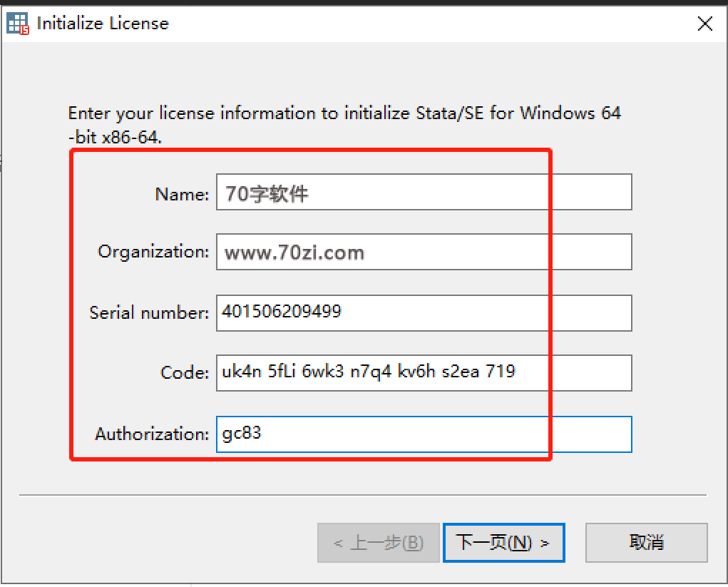The width and height of the screenshot is (728, 587).
Task: Focus the Name input field
Action: (x=424, y=192)
